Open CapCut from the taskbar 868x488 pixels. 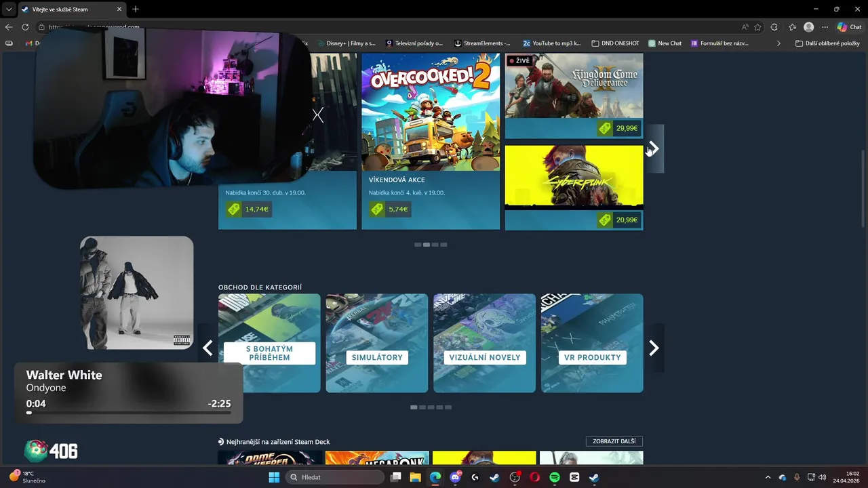(574, 477)
